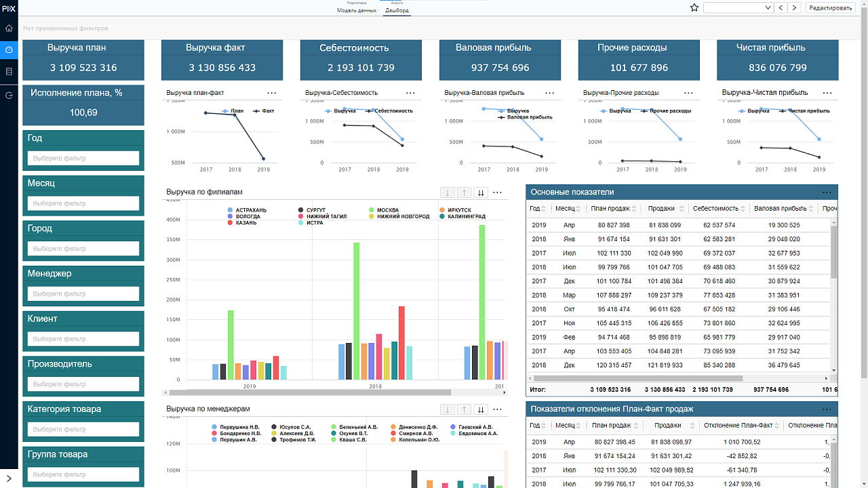Click next page arrow in top toolbar
868x488 pixels.
(x=794, y=7)
